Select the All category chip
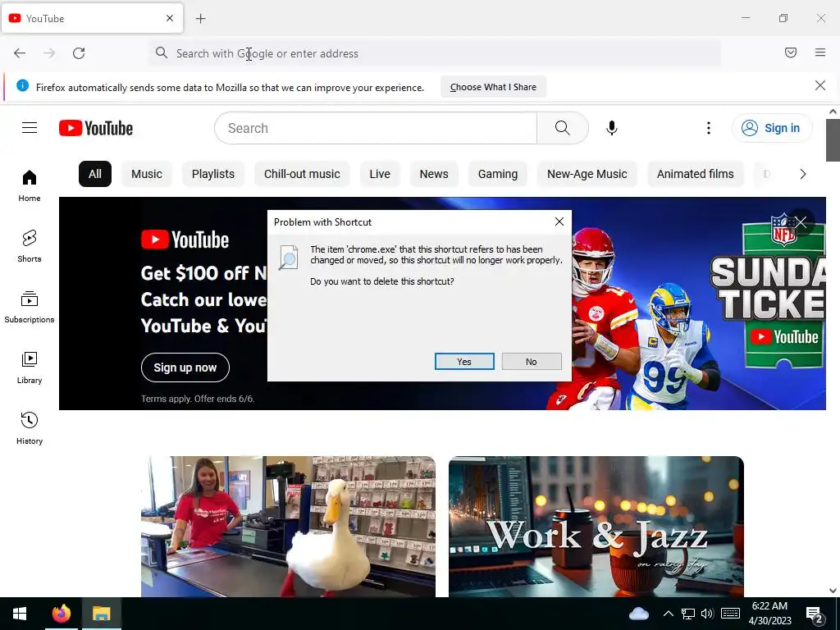This screenshot has width=840, height=630. [95, 174]
